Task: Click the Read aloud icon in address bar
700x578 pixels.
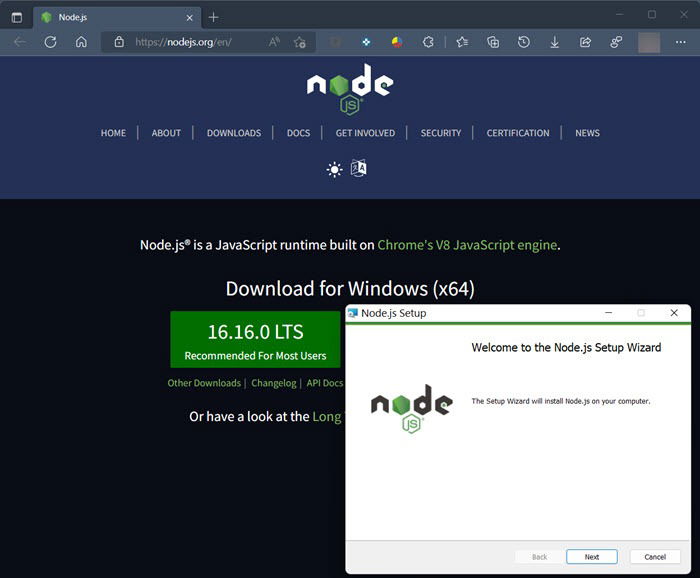Action: (274, 42)
